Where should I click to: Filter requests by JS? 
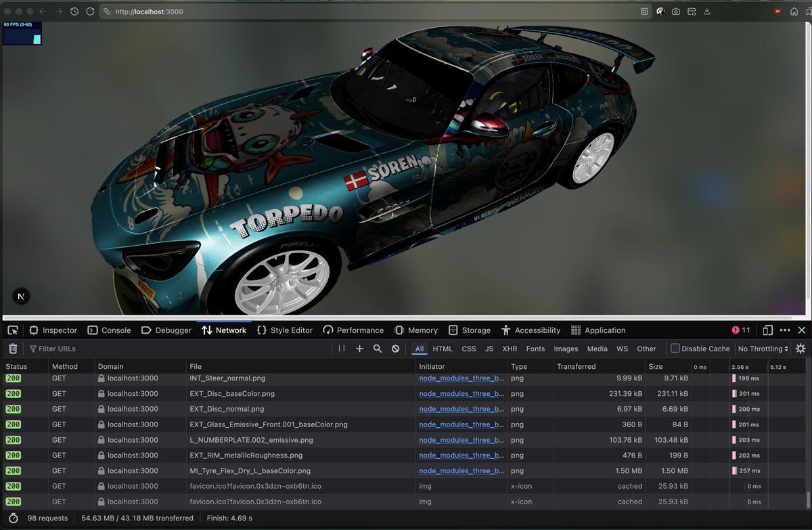[489, 349]
